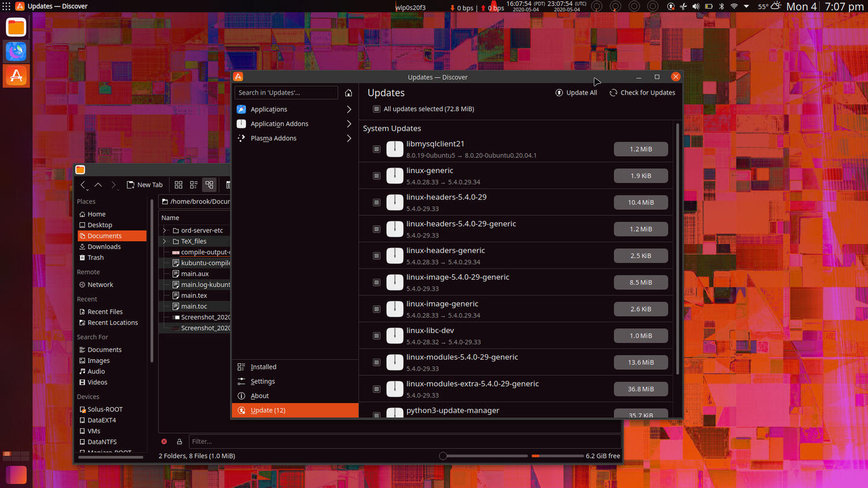Open the battery indicator in system tray
868x488 pixels.
709,7
